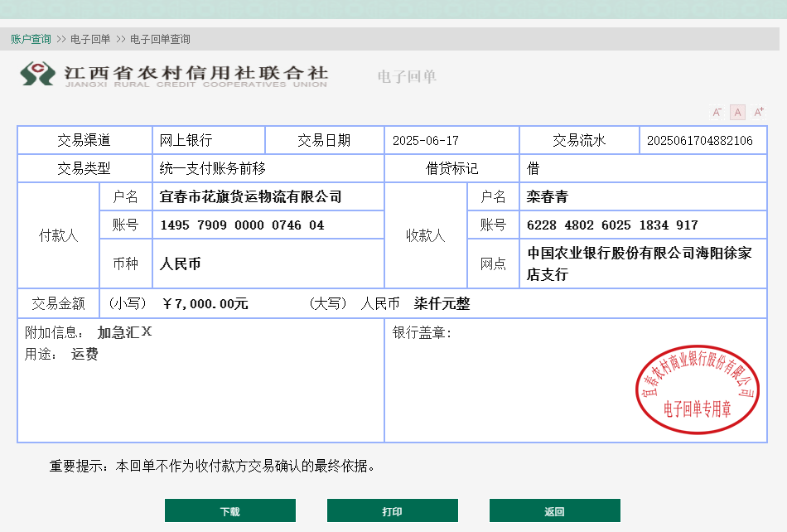Image resolution: width=787 pixels, height=532 pixels.
Task: Click the 交易流水 label cell
Action: pyautogui.click(x=579, y=140)
